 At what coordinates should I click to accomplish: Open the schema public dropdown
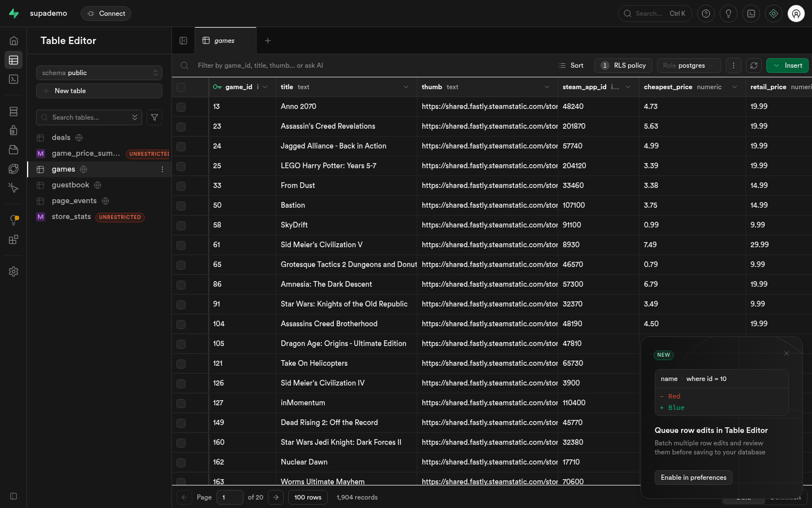(99, 73)
